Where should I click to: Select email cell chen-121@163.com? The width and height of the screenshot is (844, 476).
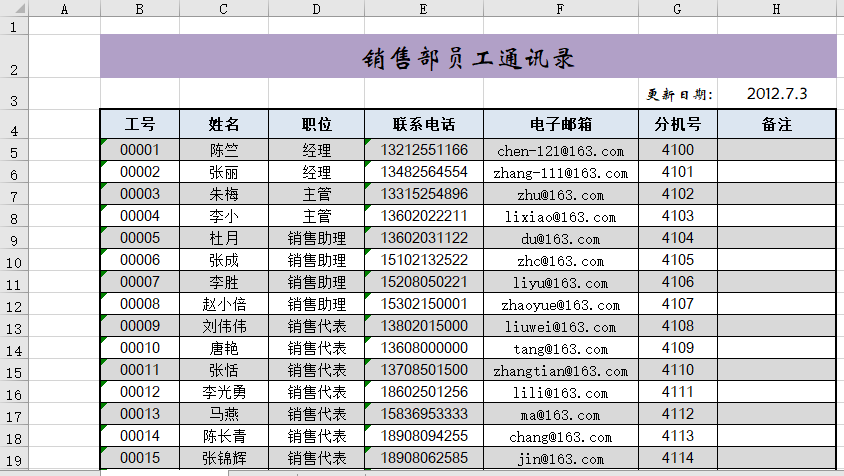click(560, 151)
